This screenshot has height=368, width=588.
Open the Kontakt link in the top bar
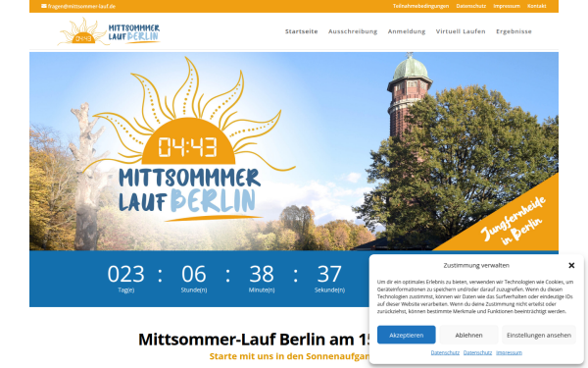tap(537, 6)
